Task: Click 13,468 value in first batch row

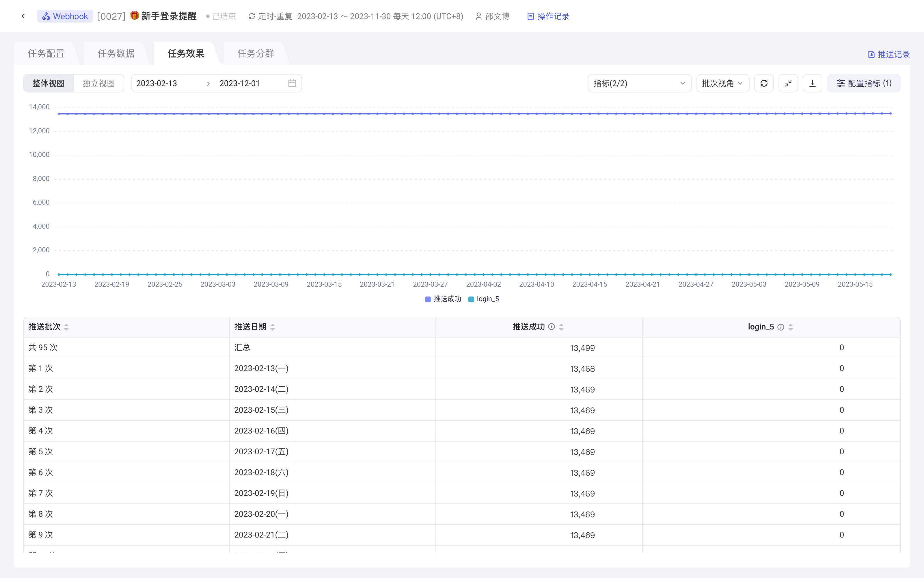Action: pyautogui.click(x=582, y=369)
